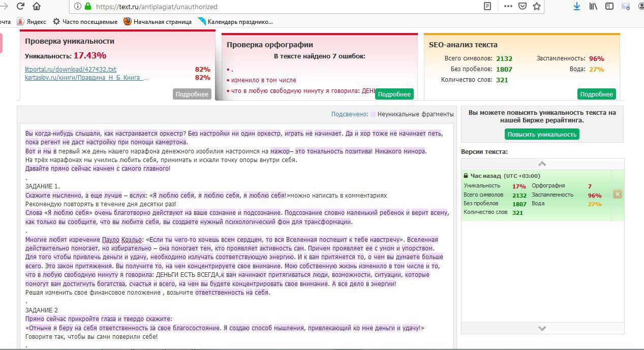This screenshot has height=350, width=644.
Task: Click the browser reload button
Action: click(20, 7)
